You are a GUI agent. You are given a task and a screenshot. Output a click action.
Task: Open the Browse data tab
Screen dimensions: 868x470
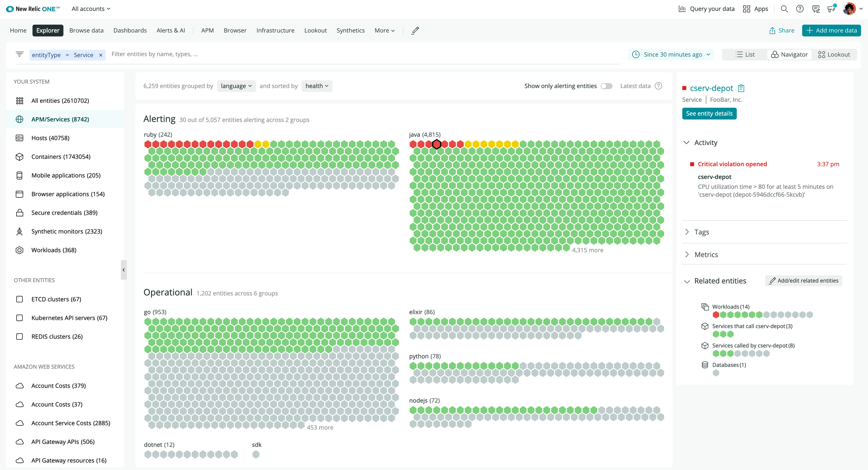(x=86, y=30)
